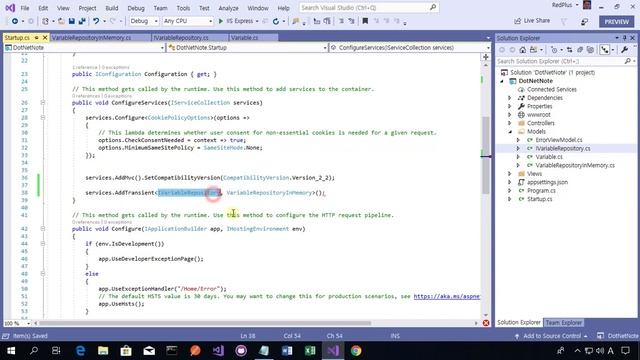Expand the Controllers folder

(x=510, y=123)
